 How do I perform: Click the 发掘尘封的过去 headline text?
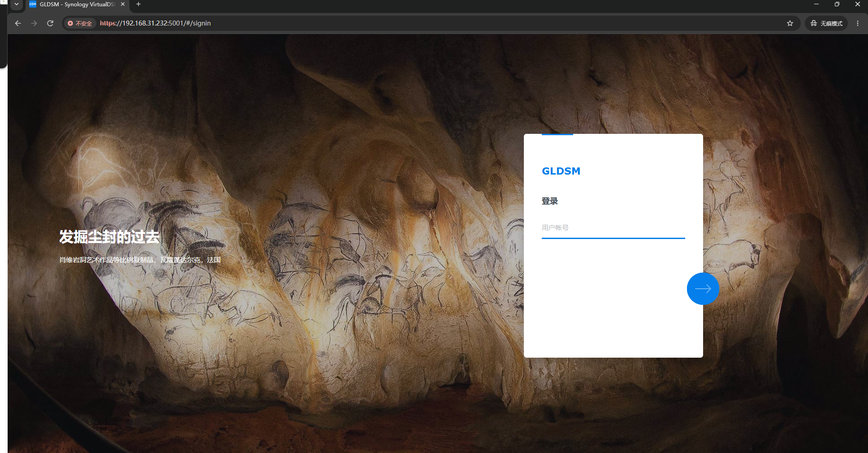pyautogui.click(x=109, y=237)
